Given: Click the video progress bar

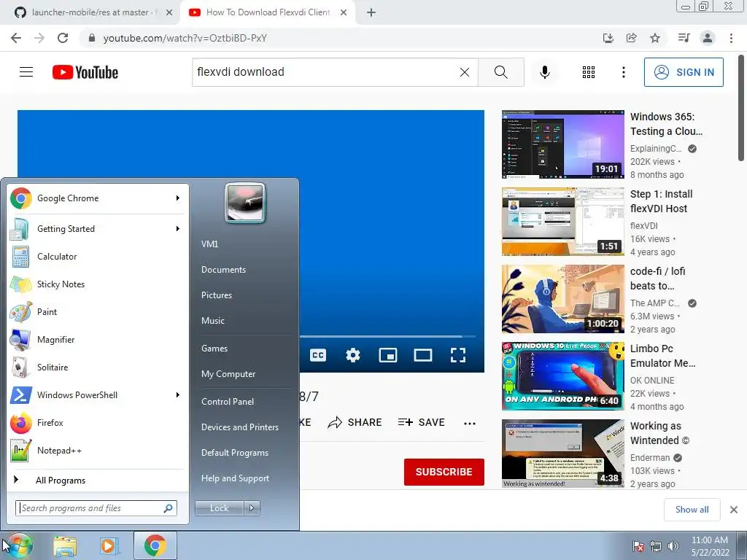Looking at the screenshot, I should (387, 336).
